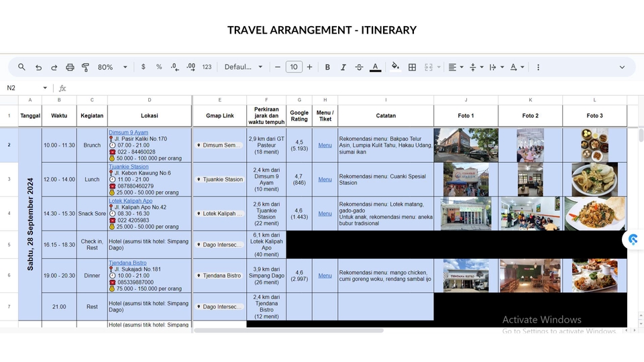
Task: Select Foto 1 thumbnail of Tjendana Bistro
Action: tap(466, 276)
